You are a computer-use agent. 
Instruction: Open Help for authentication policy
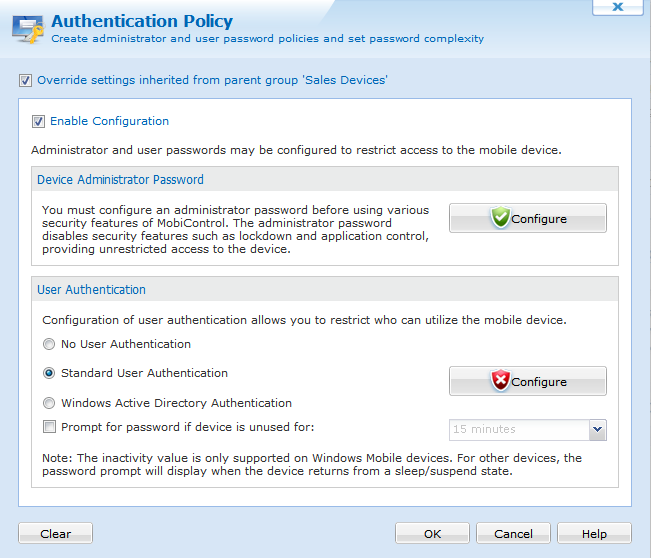[594, 533]
